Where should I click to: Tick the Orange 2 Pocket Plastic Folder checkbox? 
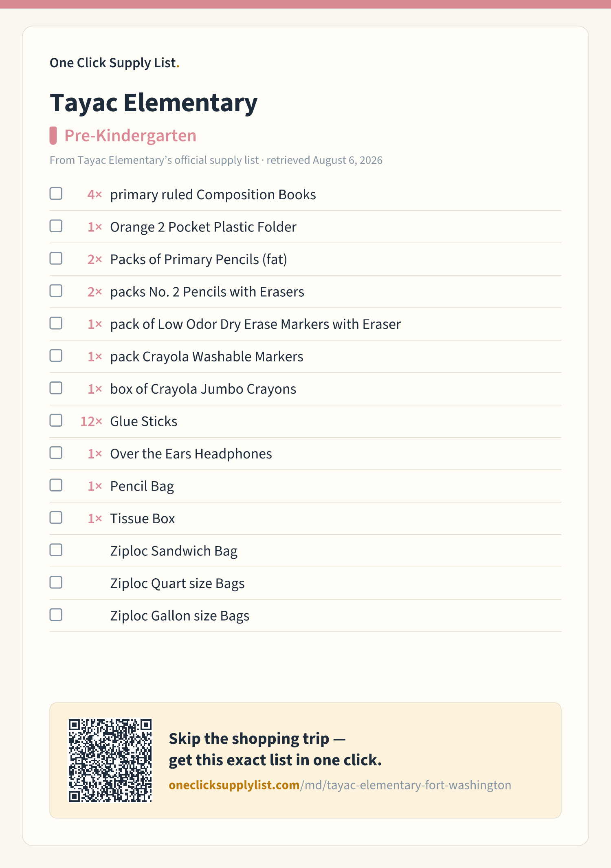point(56,226)
